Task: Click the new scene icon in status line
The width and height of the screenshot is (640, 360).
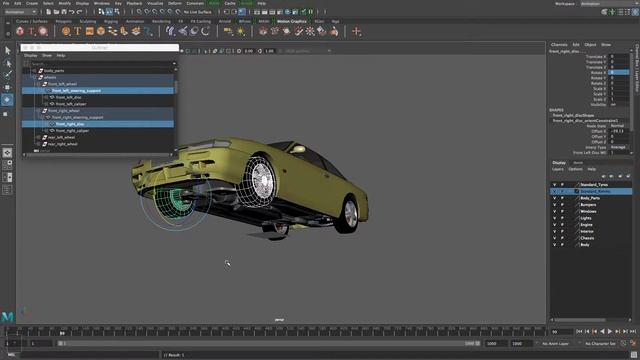Action: click(48, 12)
